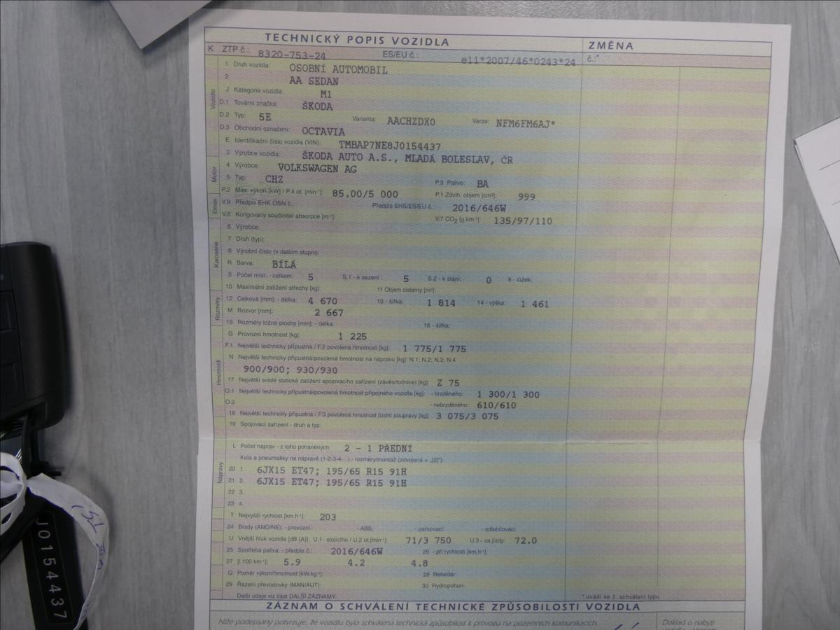Click the driving noise value 72.0
The width and height of the screenshot is (840, 630).
pos(525,540)
